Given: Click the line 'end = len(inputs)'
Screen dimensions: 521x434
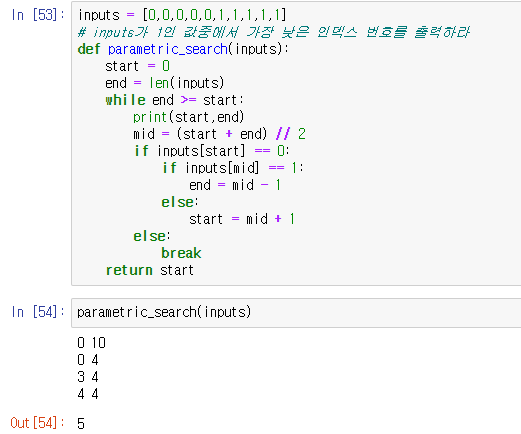Looking at the screenshot, I should tap(165, 83).
